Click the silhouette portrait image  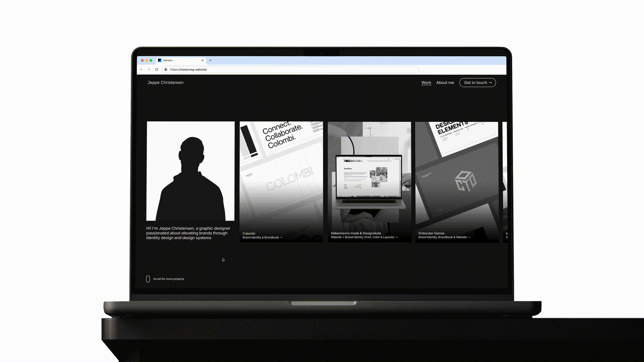click(191, 171)
